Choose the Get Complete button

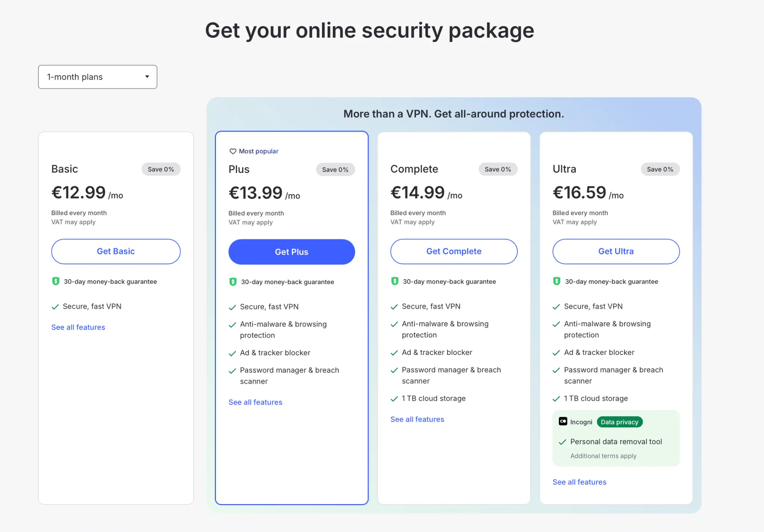pos(454,251)
